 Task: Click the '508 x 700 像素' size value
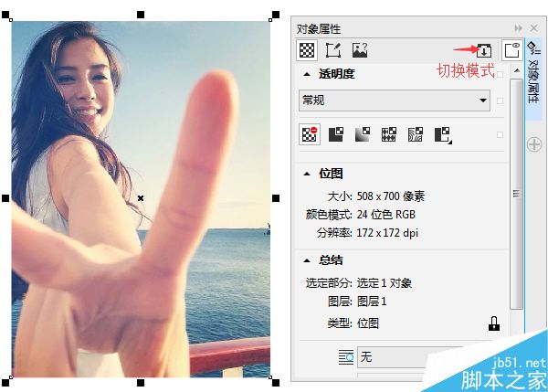click(390, 196)
